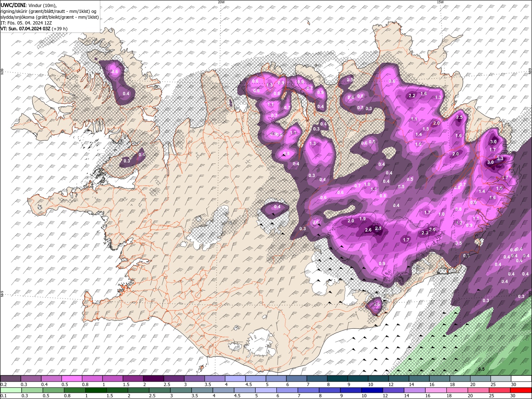Viewport: 532px width, 399px height.
Task: Click the '18' label in rain legend row
Action: click(449, 396)
